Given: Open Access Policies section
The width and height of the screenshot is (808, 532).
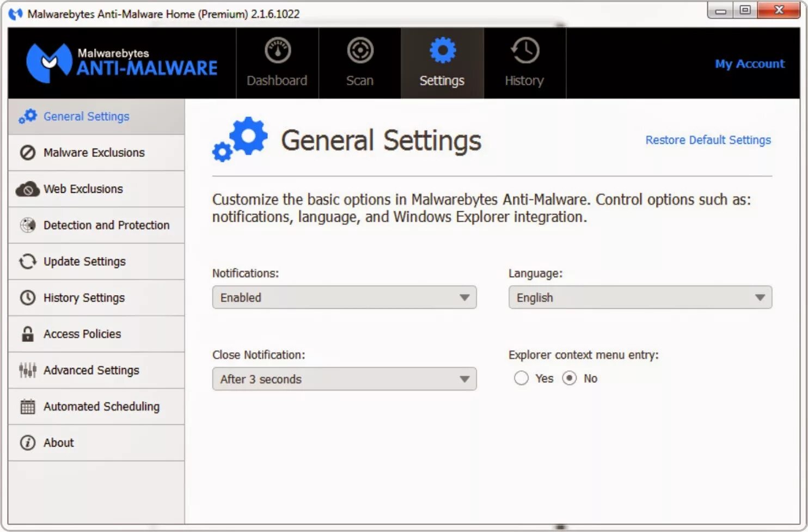Looking at the screenshot, I should (96, 334).
